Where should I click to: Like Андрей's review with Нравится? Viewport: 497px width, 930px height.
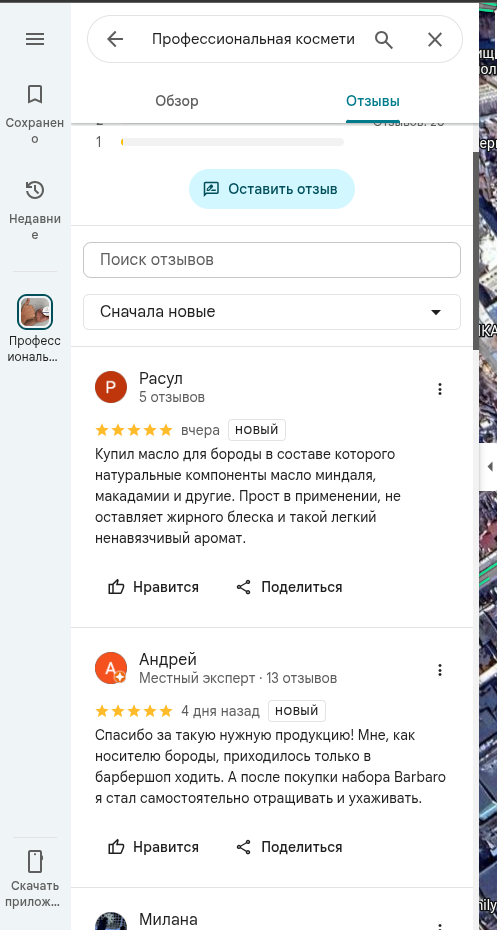click(x=153, y=847)
